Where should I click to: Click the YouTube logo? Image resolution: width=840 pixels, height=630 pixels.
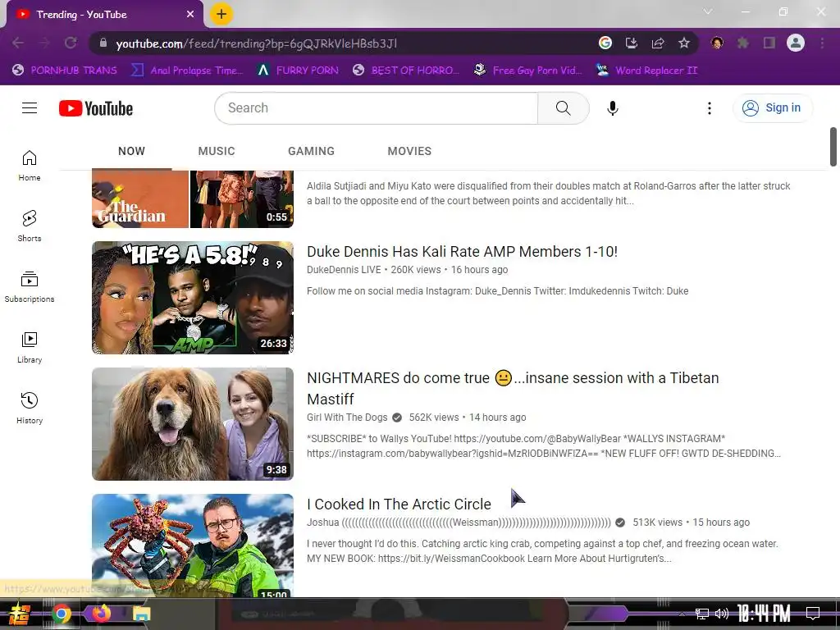96,108
